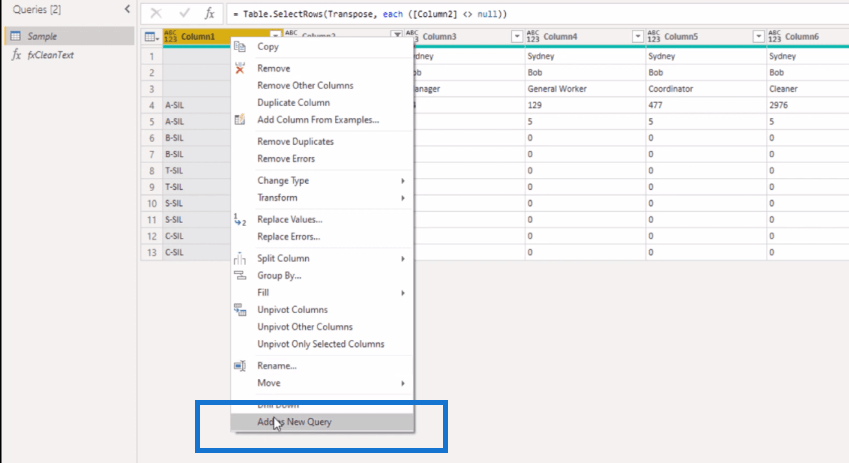Click Column1 ABC123 data type icon
Viewport: 849px width, 463px height.
[170, 36]
